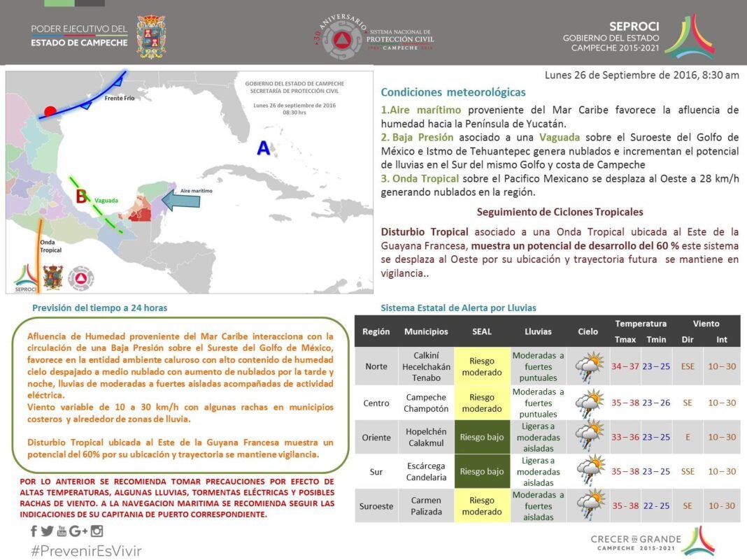
Task: Select the blue letter A on map
Action: (263, 148)
